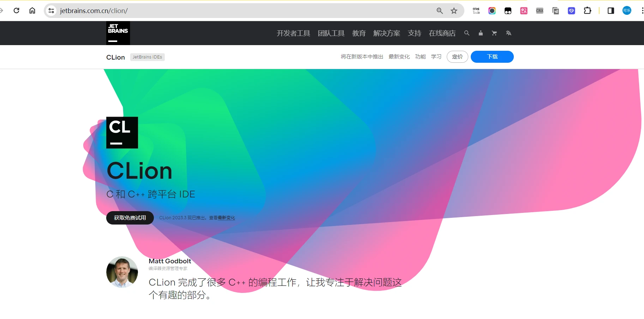Viewport: 644px width, 319px height.
Task: Click the blue 下载 button
Action: pyautogui.click(x=492, y=57)
